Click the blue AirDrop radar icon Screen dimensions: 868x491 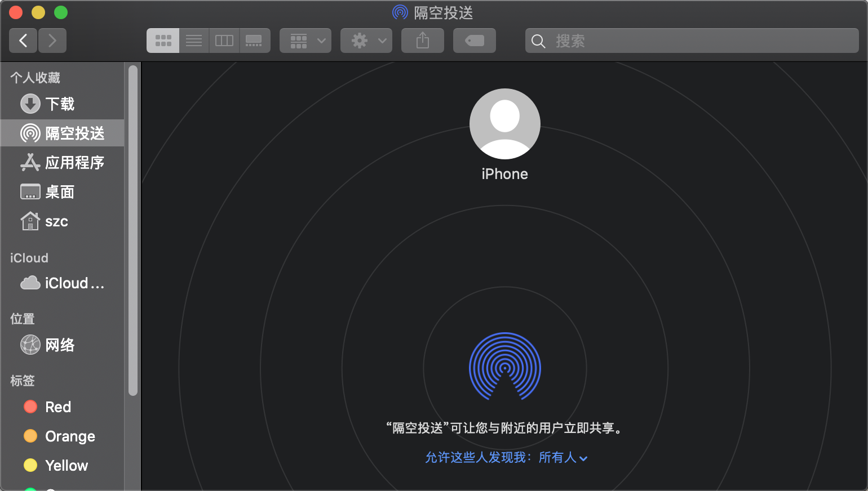[505, 367]
